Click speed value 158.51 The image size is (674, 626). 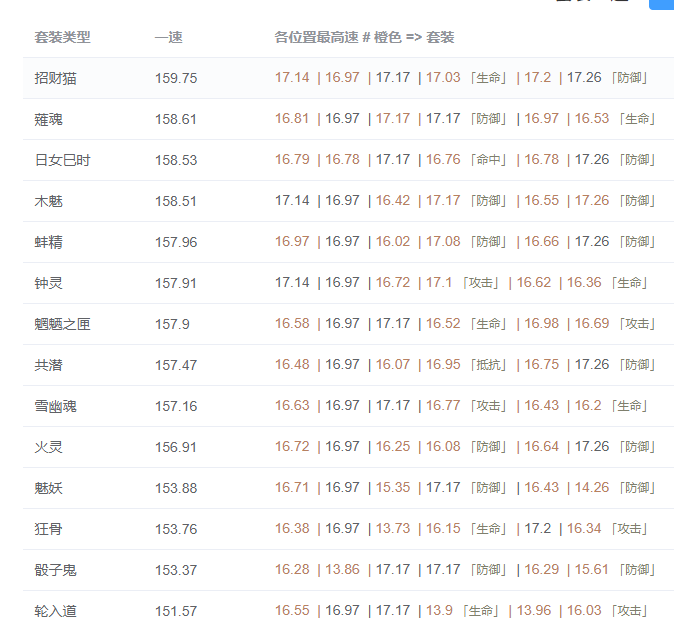(x=176, y=201)
